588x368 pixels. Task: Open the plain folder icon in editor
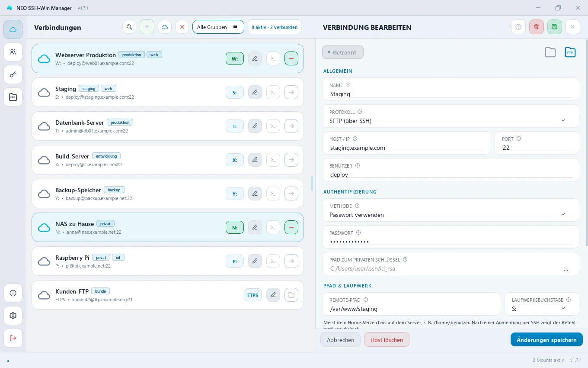[x=550, y=52]
